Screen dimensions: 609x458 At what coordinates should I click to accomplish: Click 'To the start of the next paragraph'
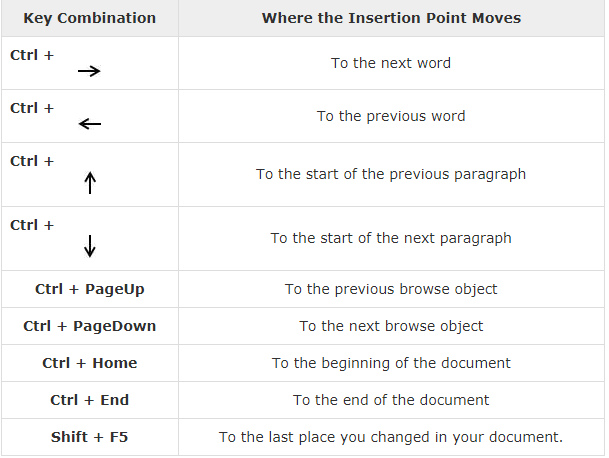391,238
